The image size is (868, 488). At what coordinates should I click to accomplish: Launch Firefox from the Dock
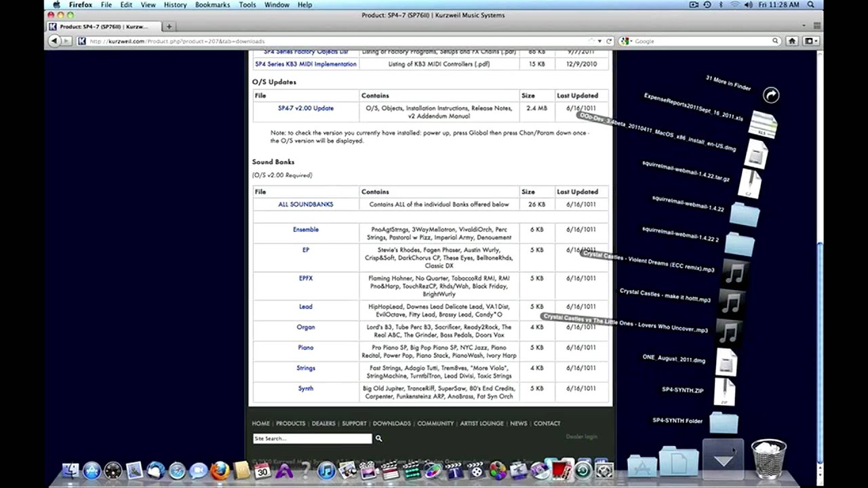click(x=220, y=470)
